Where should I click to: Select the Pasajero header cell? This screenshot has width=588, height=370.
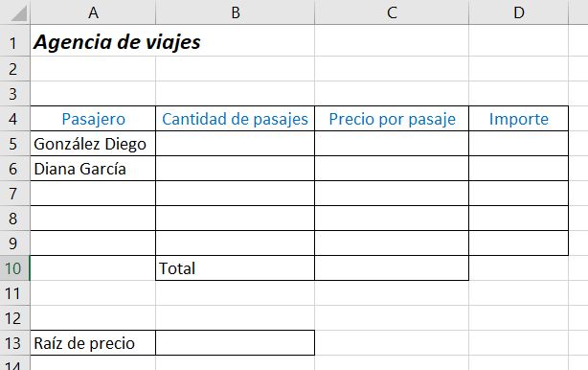click(x=93, y=119)
